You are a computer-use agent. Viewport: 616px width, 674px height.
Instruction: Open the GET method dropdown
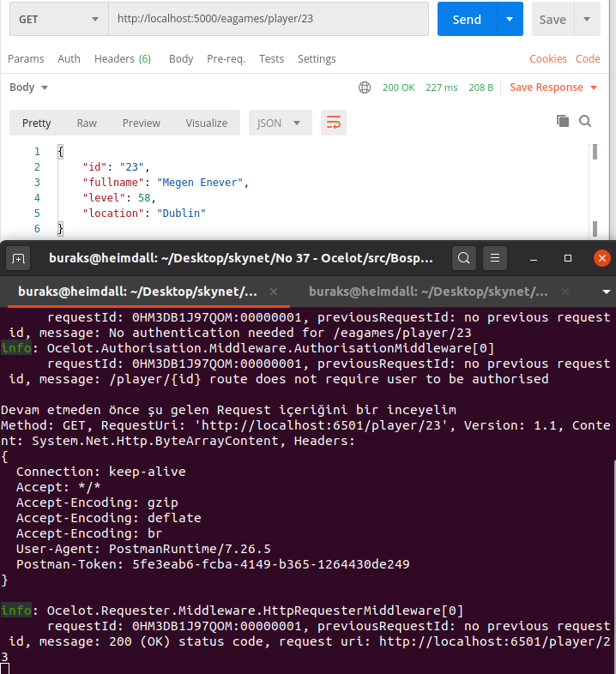pyautogui.click(x=59, y=19)
